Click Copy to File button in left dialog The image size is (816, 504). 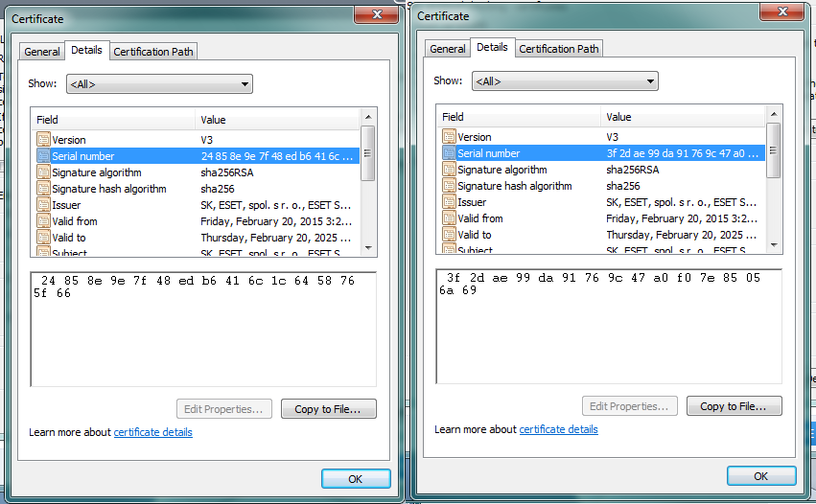point(328,409)
